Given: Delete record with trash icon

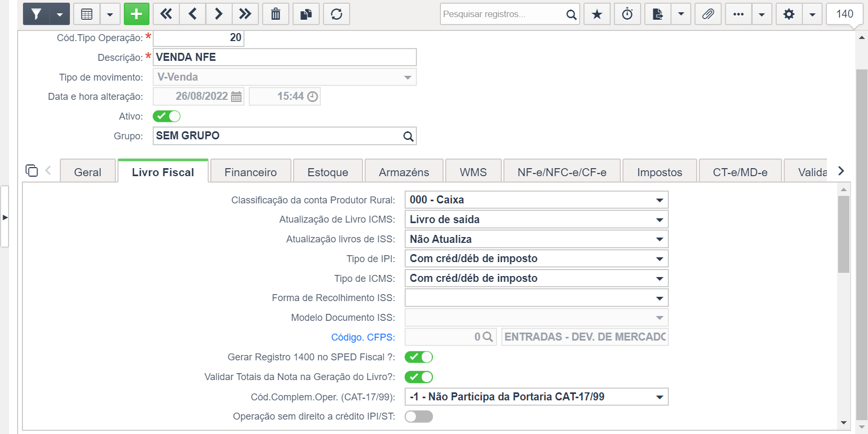Looking at the screenshot, I should pos(275,14).
